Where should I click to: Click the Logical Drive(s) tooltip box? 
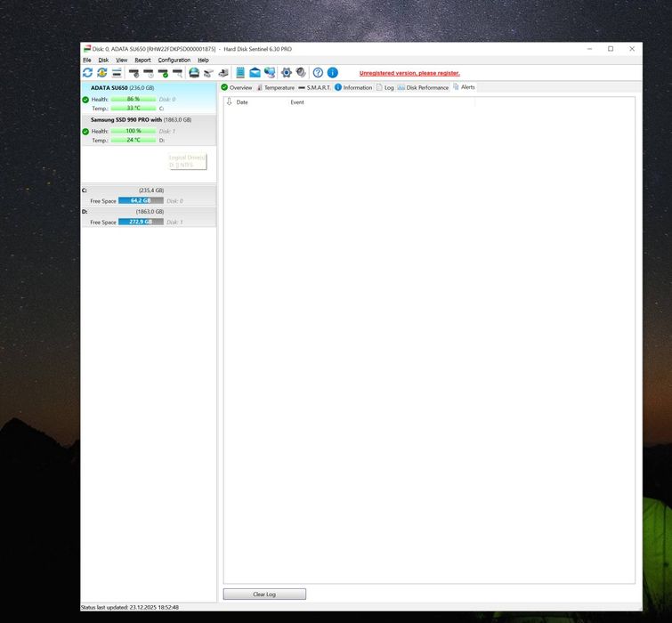click(x=187, y=161)
